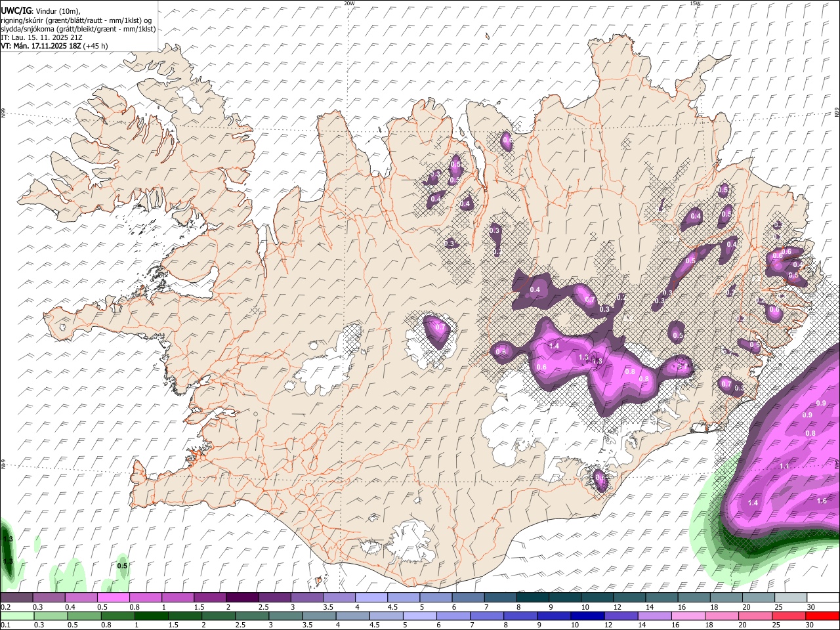The image size is (840, 630).
Task: Click the "20W" longitude label
Action: coord(349,3)
